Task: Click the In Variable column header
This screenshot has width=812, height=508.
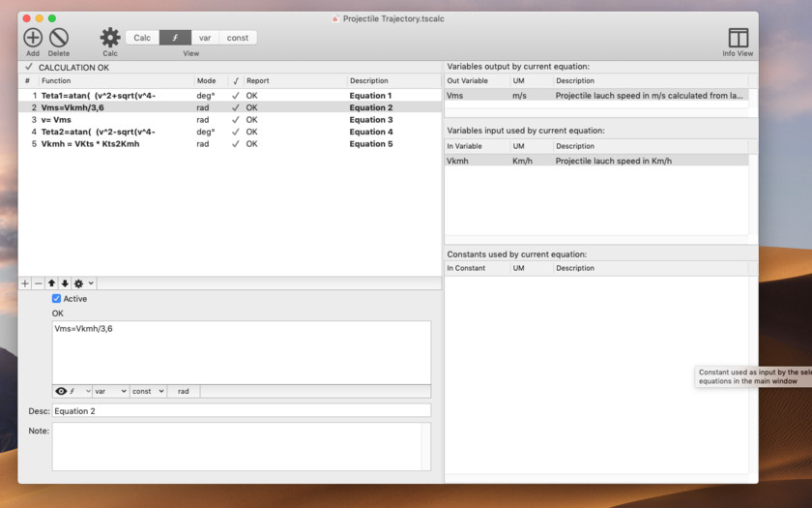Action: click(x=477, y=146)
